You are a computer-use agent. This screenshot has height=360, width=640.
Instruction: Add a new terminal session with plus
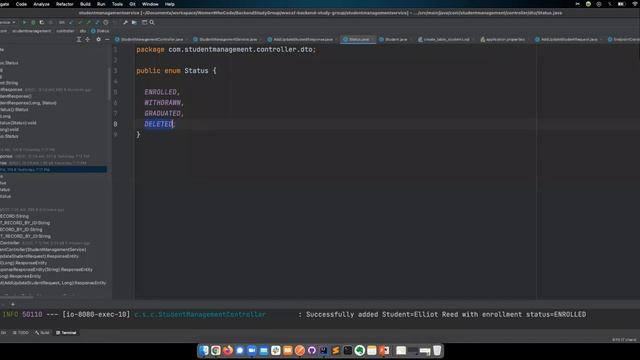13,304
